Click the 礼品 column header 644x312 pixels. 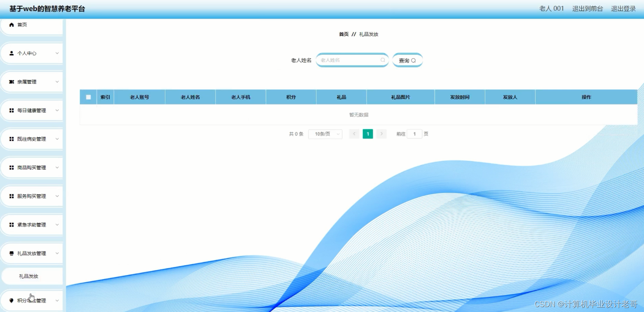coord(342,97)
